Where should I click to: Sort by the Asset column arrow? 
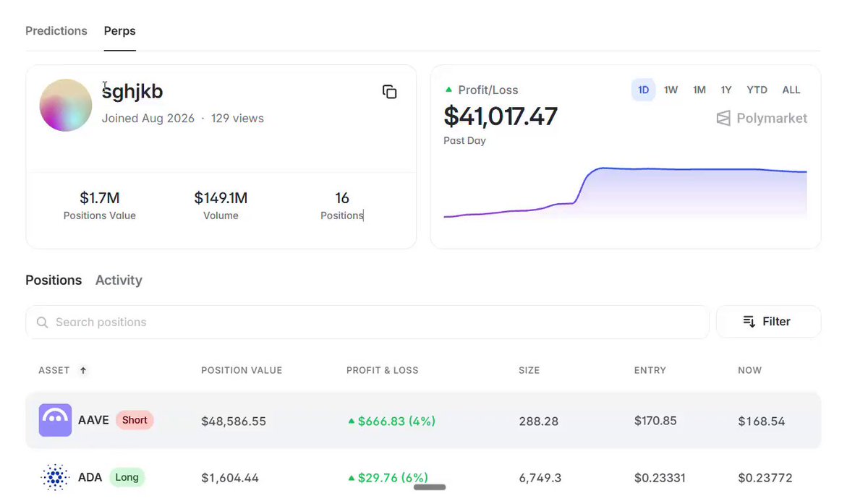pyautogui.click(x=83, y=370)
